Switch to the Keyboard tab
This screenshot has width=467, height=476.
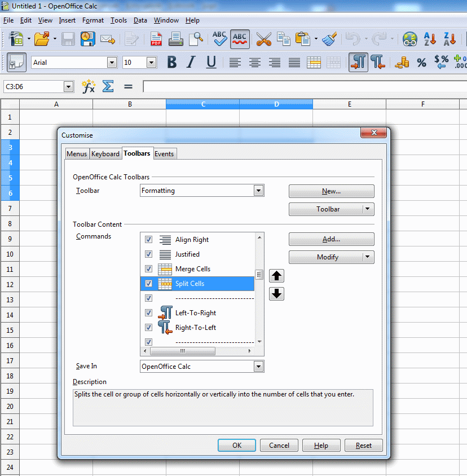(x=105, y=154)
